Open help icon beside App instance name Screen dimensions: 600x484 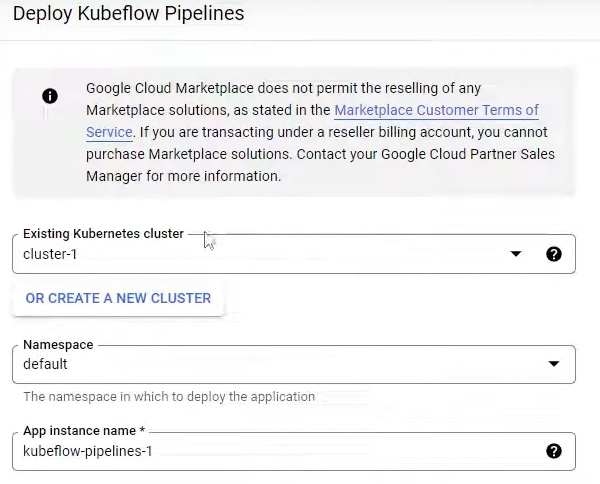(x=554, y=451)
